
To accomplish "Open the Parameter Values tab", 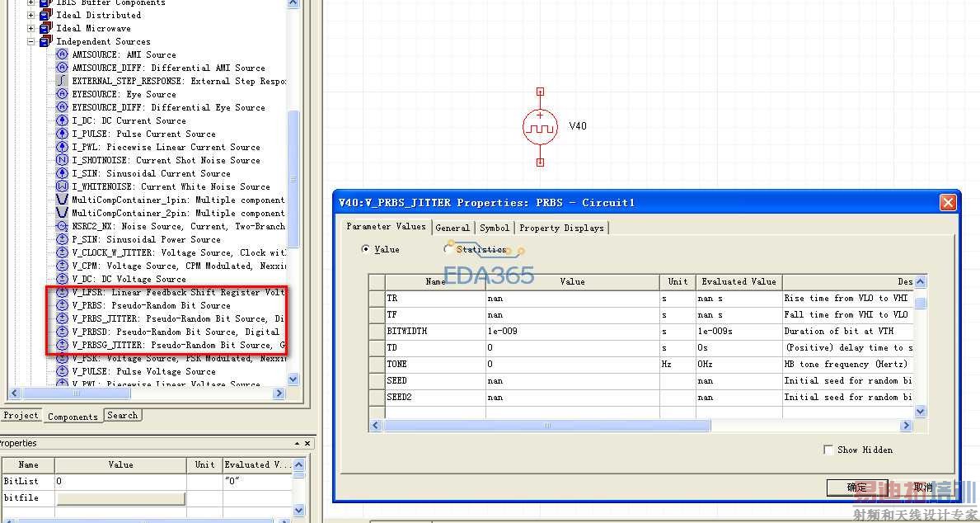I will (x=387, y=227).
